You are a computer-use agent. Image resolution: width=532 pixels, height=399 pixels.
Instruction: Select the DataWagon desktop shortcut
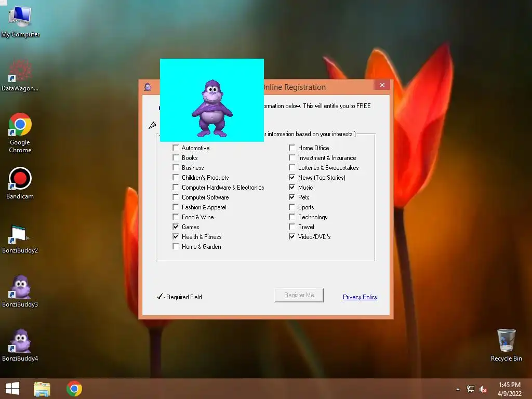pyautogui.click(x=20, y=75)
